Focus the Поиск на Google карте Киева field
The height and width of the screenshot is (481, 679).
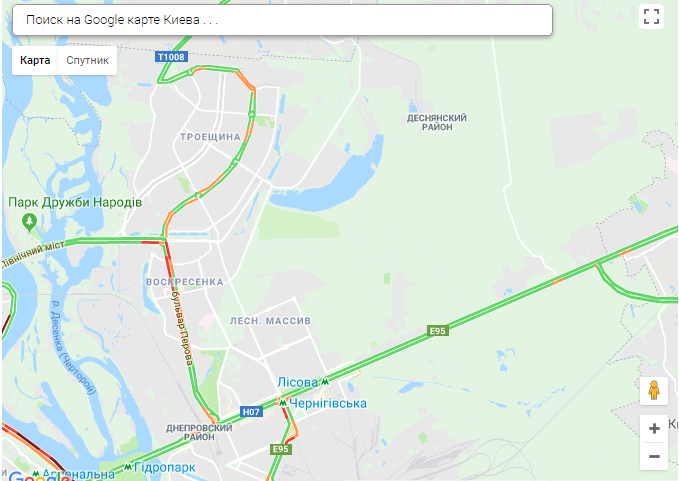(x=282, y=20)
